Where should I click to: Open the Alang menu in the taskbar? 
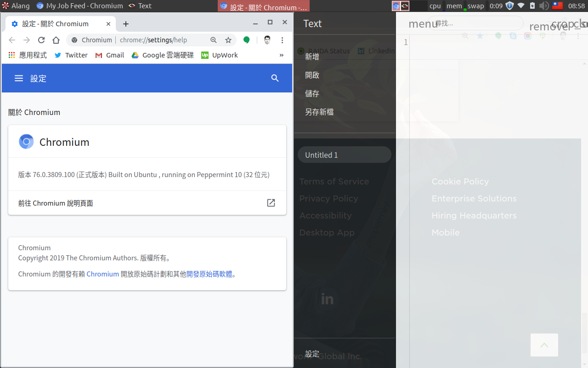tap(16, 6)
